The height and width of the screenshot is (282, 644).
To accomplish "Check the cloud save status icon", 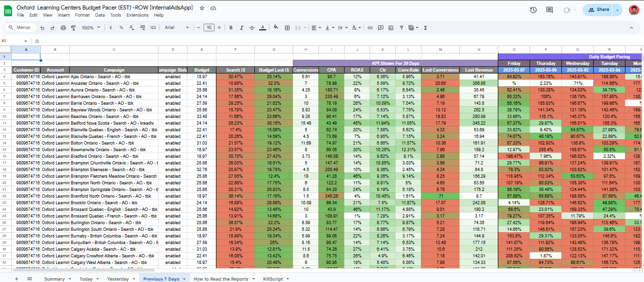I will (213, 8).
